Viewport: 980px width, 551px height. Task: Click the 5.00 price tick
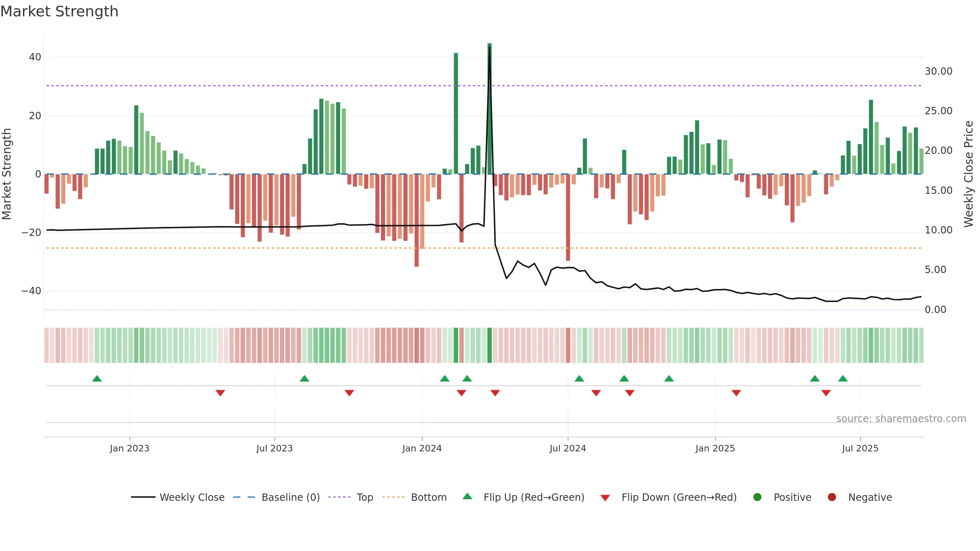pyautogui.click(x=935, y=270)
